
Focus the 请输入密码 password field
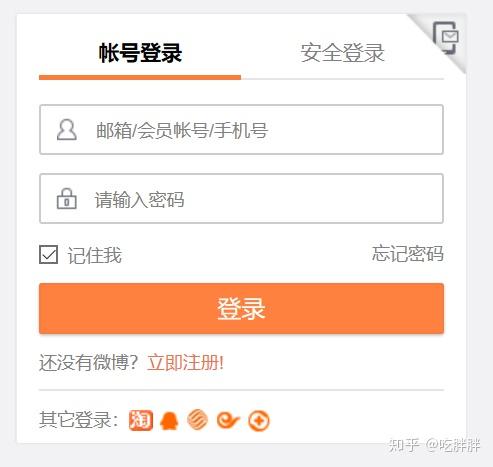(241, 199)
